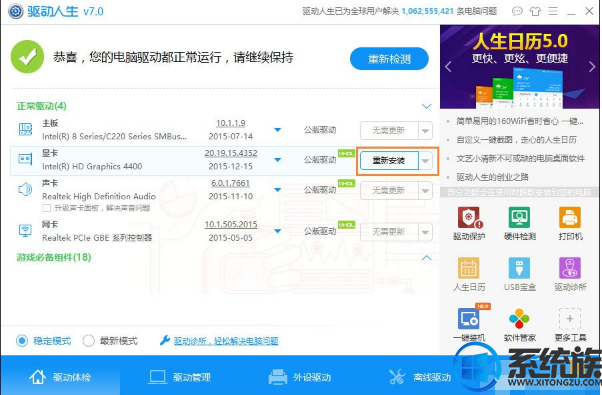Click the 6.0.1.7661 audio version link

(230, 183)
